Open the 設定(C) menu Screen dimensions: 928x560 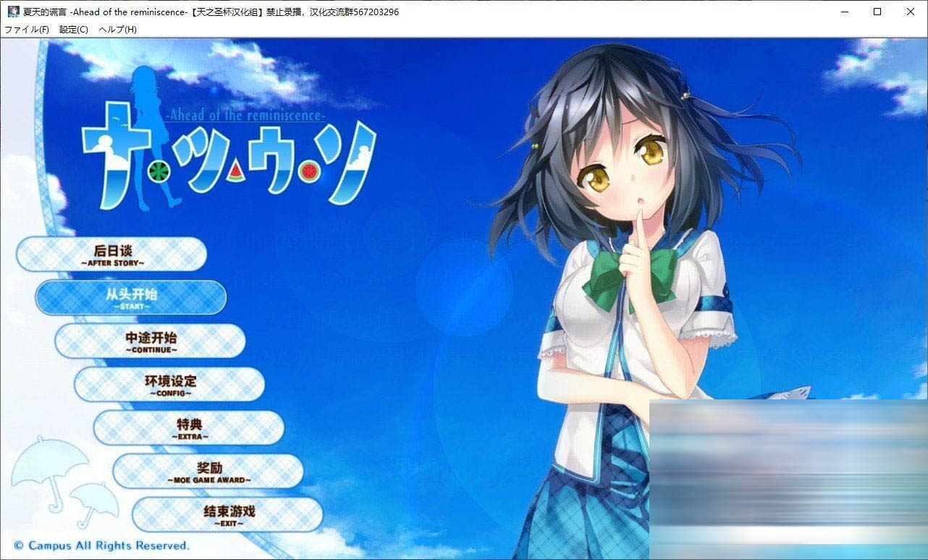point(74,30)
